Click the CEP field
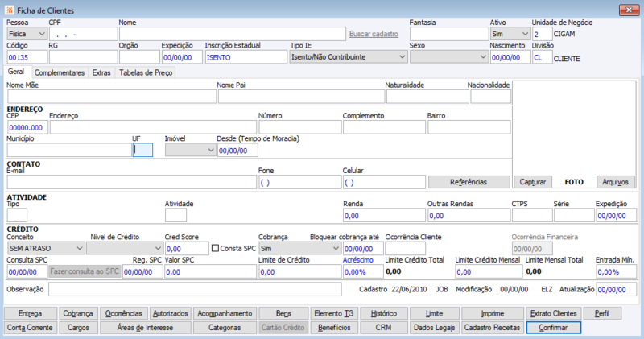The image size is (644, 339). click(27, 127)
